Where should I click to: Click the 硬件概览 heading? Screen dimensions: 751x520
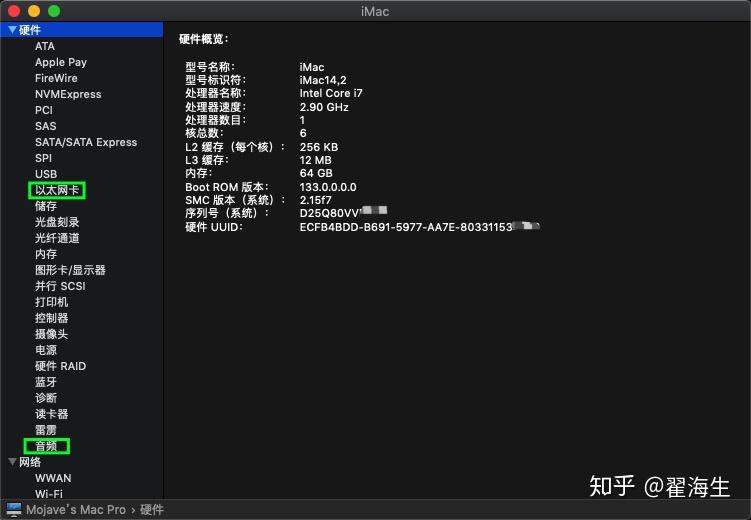tap(204, 39)
